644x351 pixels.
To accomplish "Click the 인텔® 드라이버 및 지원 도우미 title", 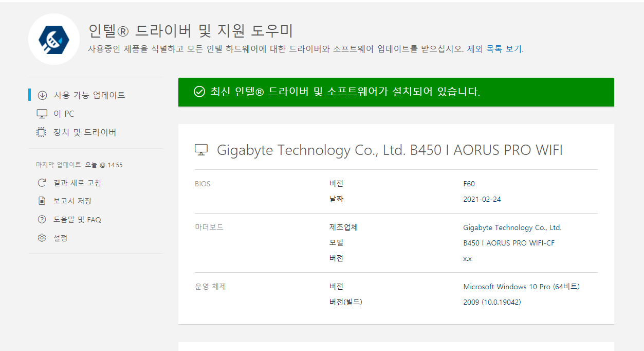I will coord(191,30).
